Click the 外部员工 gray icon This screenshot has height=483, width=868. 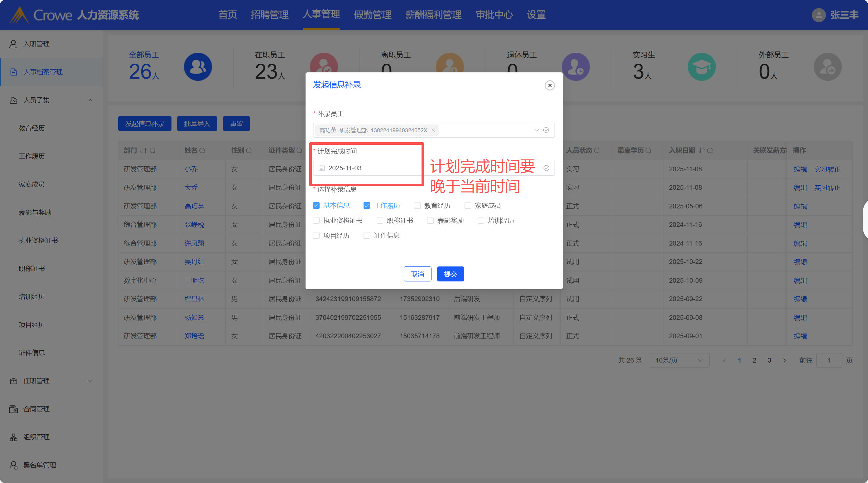[x=827, y=67]
